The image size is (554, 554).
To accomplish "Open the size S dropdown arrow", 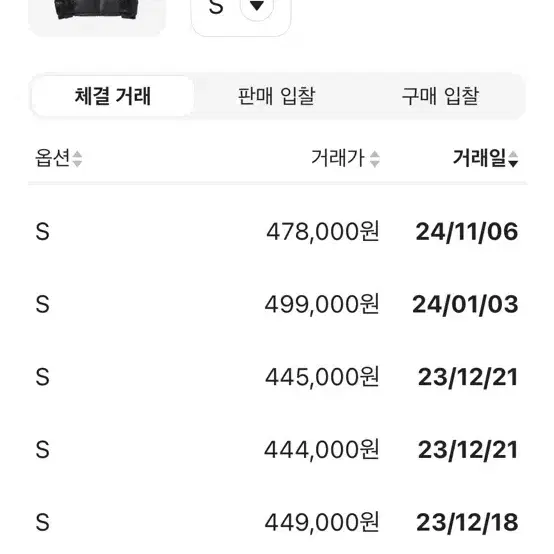I will coord(257,6).
